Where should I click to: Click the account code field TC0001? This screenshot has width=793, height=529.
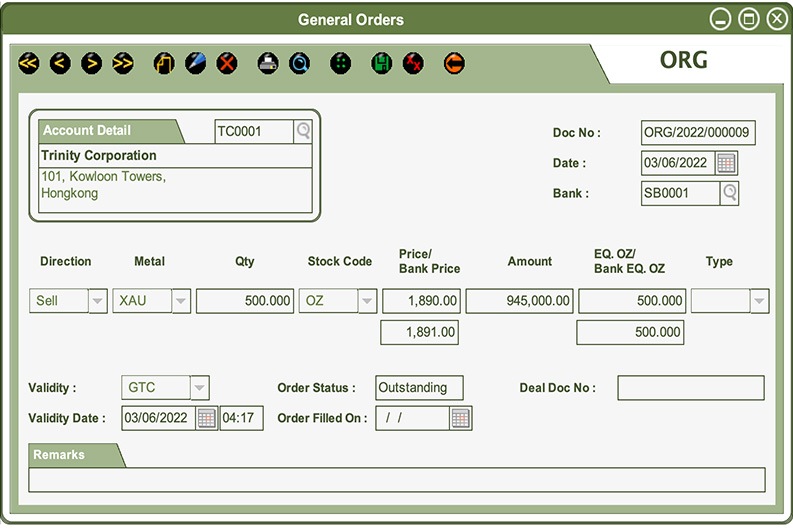(x=254, y=131)
